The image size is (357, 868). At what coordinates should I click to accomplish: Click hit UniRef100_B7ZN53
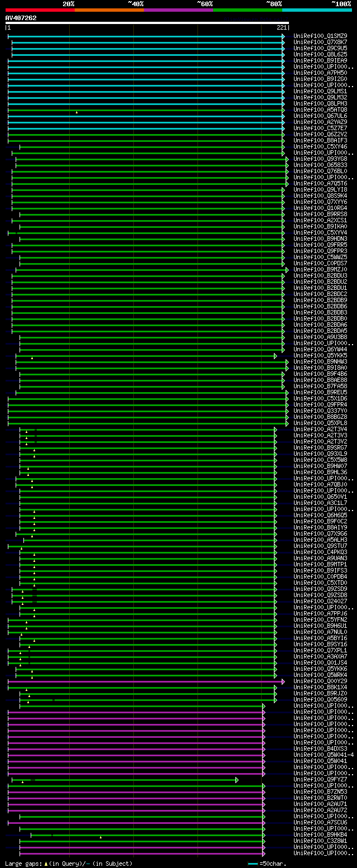click(x=321, y=792)
